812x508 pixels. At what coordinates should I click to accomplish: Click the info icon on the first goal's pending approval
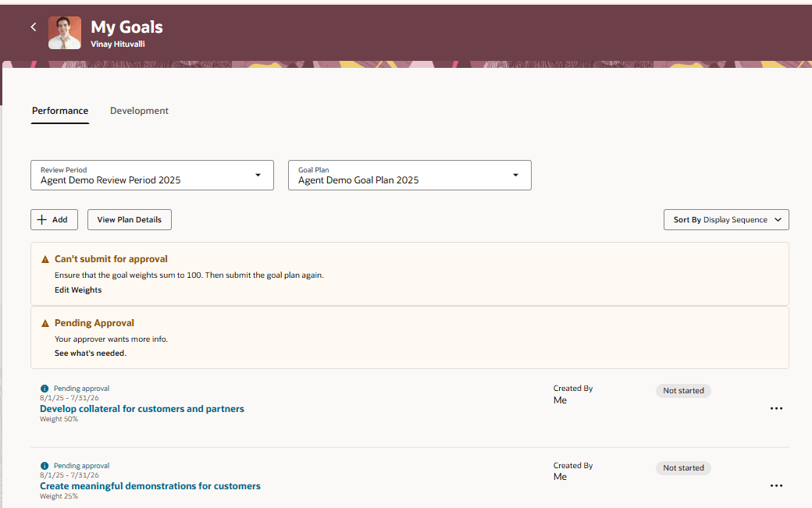point(44,388)
